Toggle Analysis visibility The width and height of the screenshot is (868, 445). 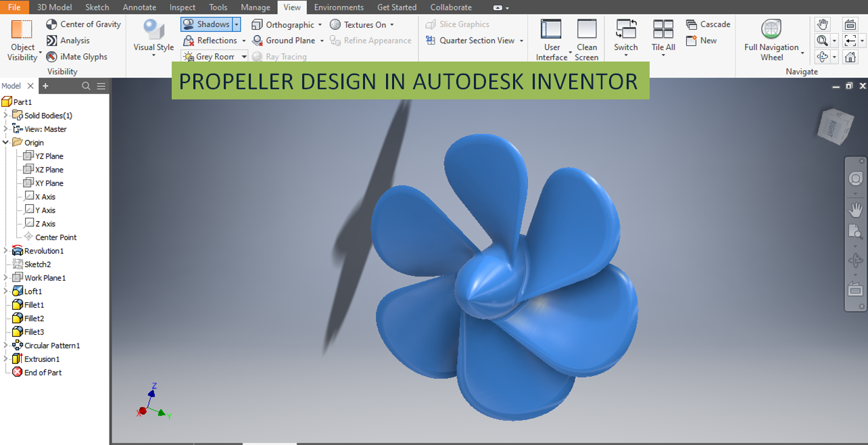point(68,41)
